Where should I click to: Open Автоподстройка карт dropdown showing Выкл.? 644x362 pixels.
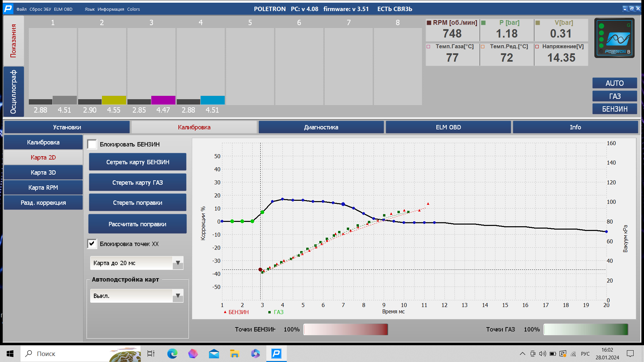pos(178,296)
